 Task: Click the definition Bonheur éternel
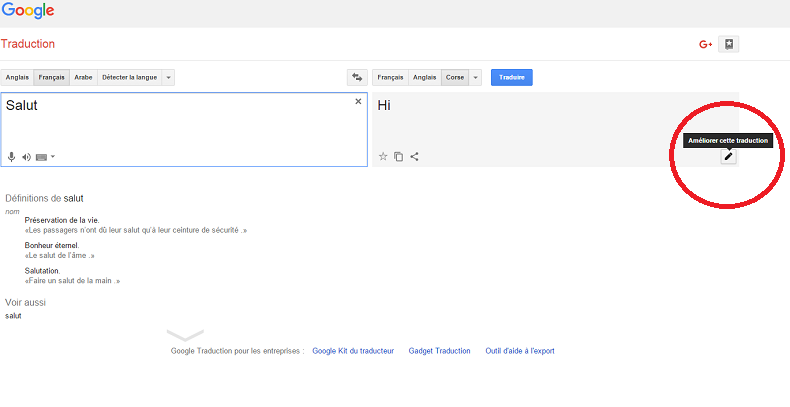coord(52,245)
